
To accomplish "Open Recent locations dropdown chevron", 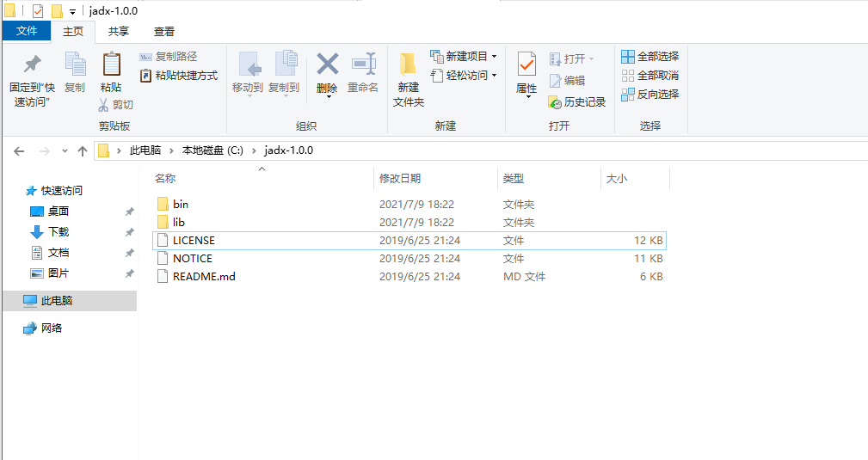I will 65,150.
